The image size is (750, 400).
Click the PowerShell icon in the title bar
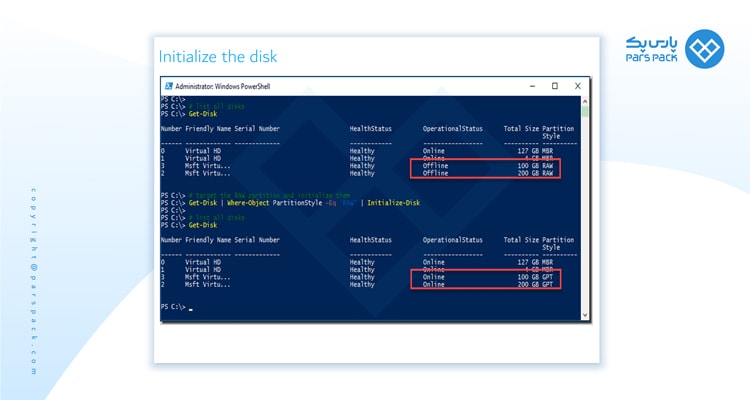coord(168,86)
